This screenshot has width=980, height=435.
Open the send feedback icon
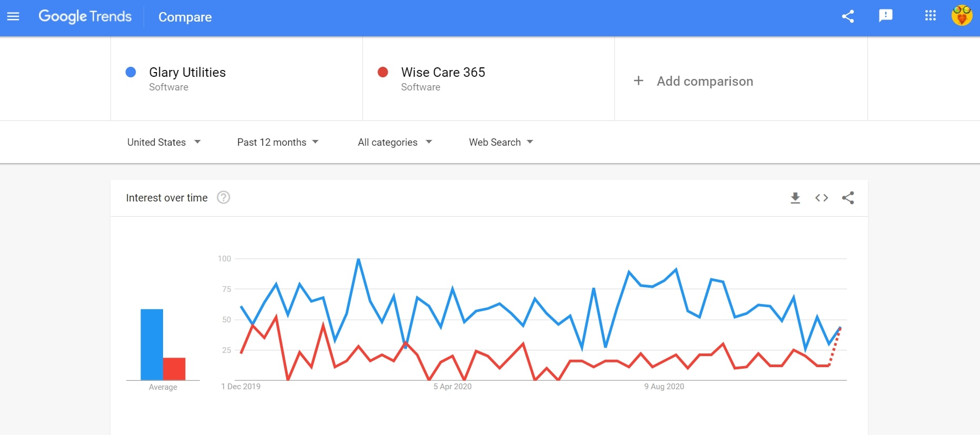pyautogui.click(x=886, y=16)
